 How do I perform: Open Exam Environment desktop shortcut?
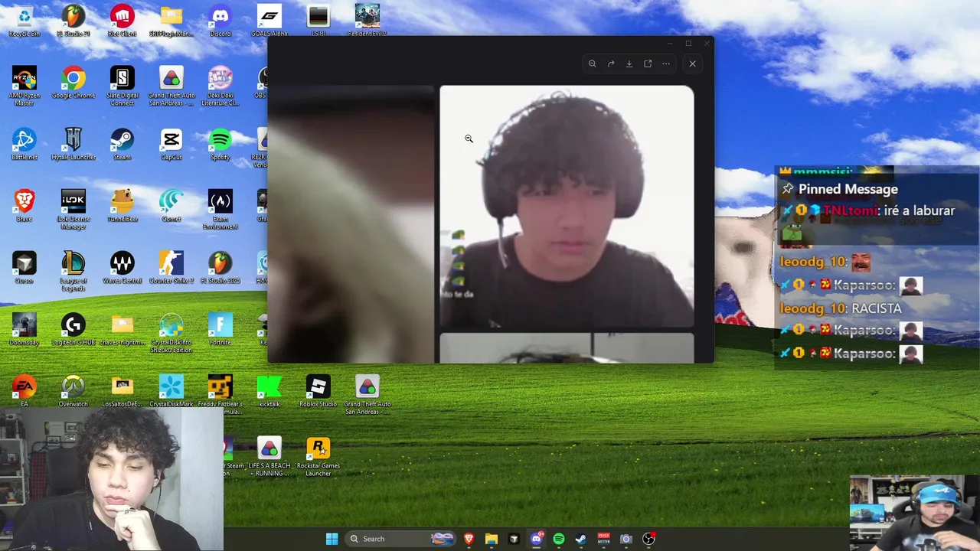point(220,210)
